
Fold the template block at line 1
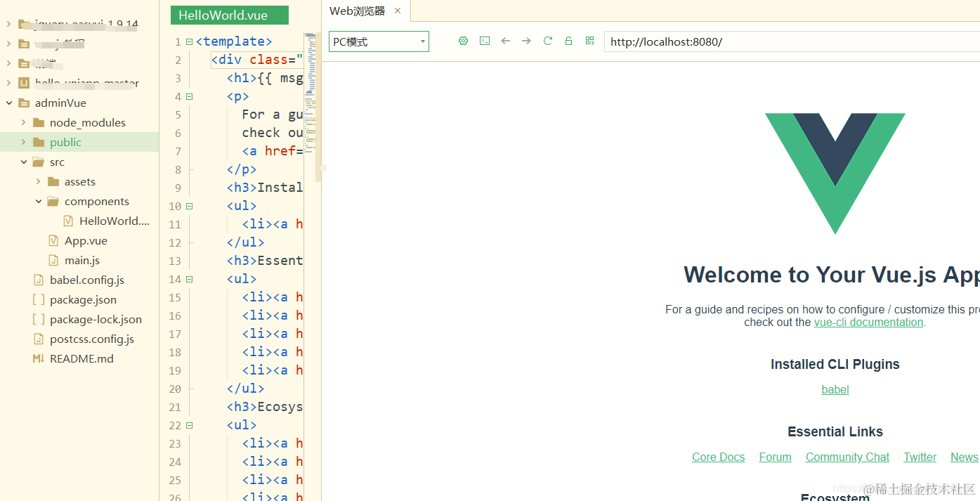189,41
